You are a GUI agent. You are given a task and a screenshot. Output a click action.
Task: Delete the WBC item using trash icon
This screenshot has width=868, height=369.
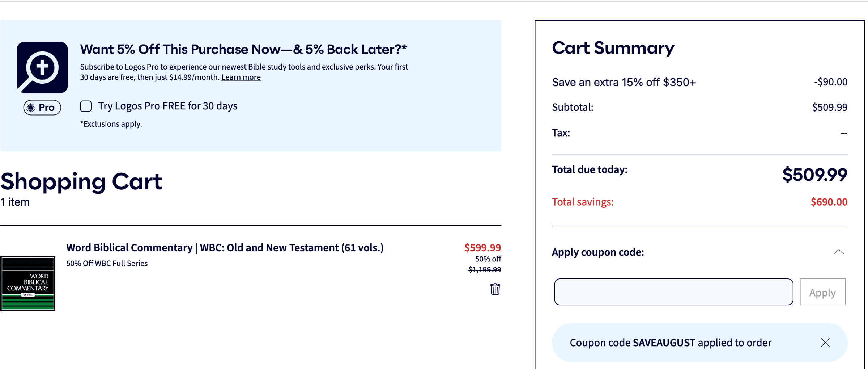(x=495, y=289)
